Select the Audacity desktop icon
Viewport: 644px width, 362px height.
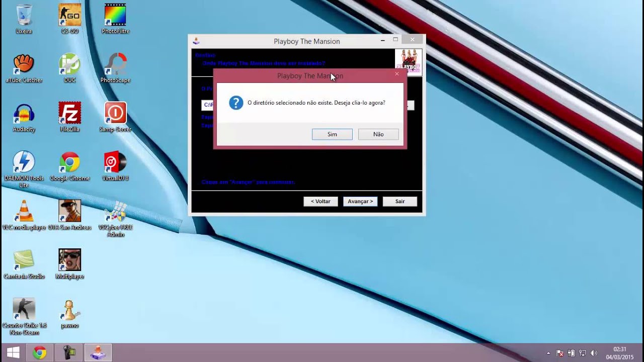[24, 117]
